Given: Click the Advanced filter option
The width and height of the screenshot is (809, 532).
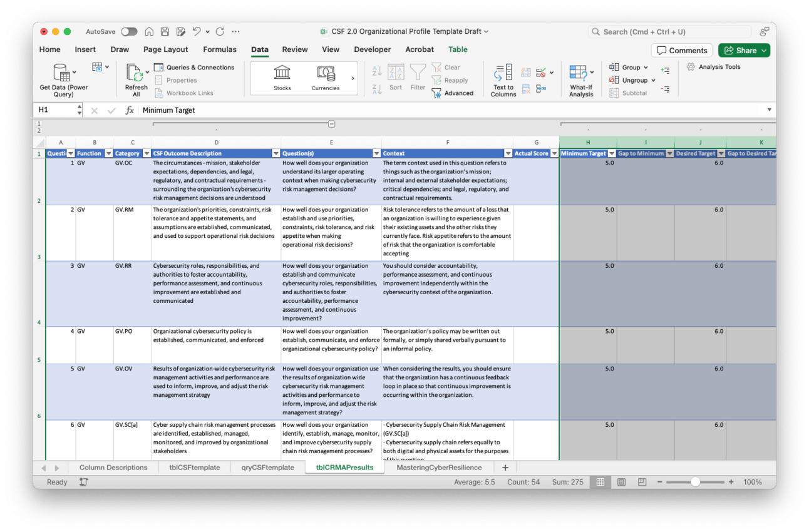Looking at the screenshot, I should pos(453,93).
